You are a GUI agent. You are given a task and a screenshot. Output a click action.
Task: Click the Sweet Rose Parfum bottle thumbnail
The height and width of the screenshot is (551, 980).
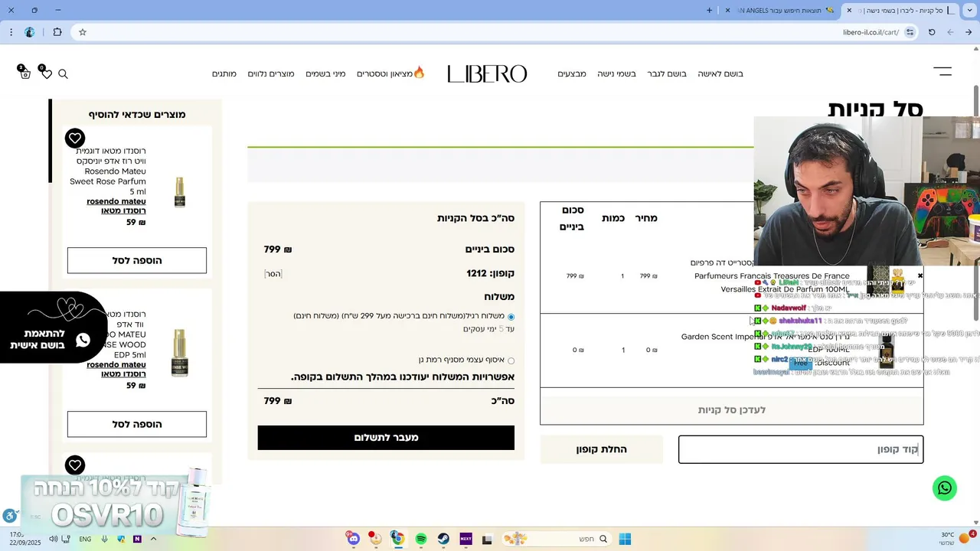point(179,191)
